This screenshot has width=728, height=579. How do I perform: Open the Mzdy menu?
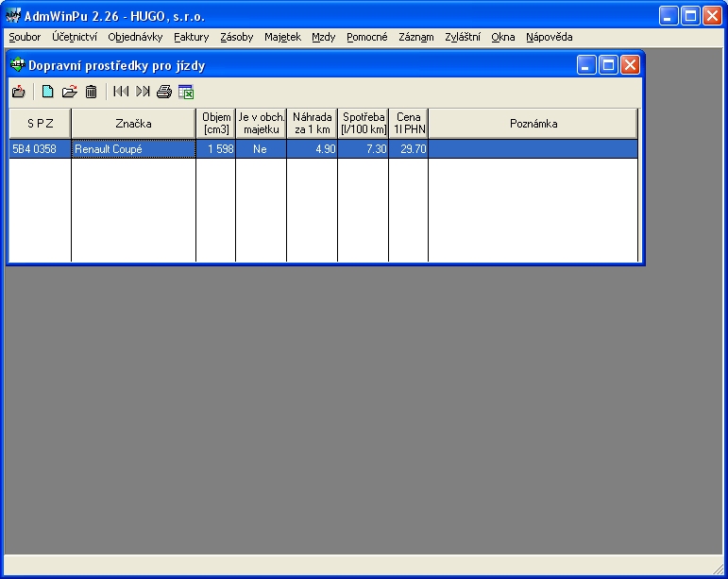324,37
